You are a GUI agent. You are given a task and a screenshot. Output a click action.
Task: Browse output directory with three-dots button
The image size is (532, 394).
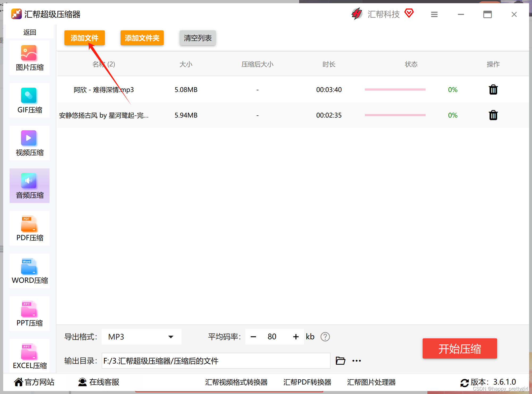(x=356, y=361)
